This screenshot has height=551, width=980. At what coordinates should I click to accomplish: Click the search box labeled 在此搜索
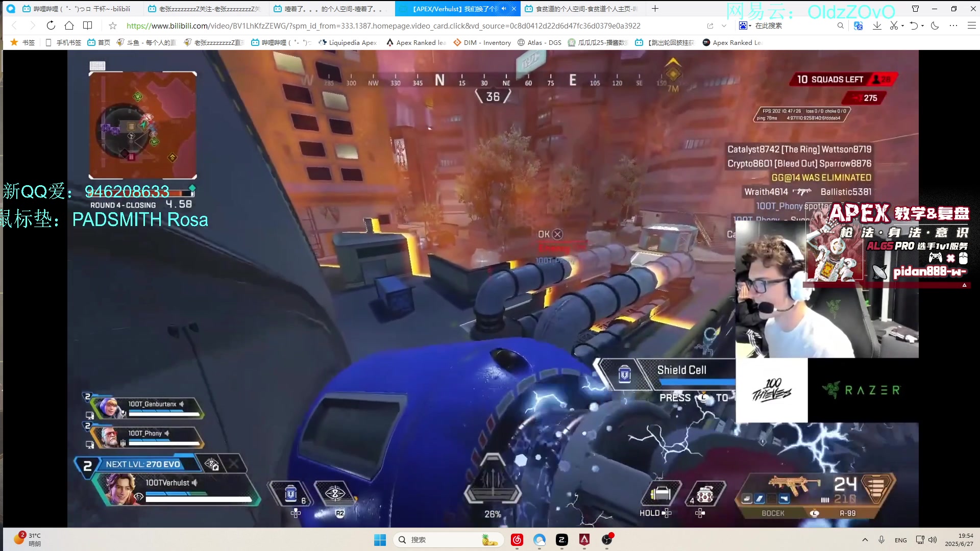[794, 26]
